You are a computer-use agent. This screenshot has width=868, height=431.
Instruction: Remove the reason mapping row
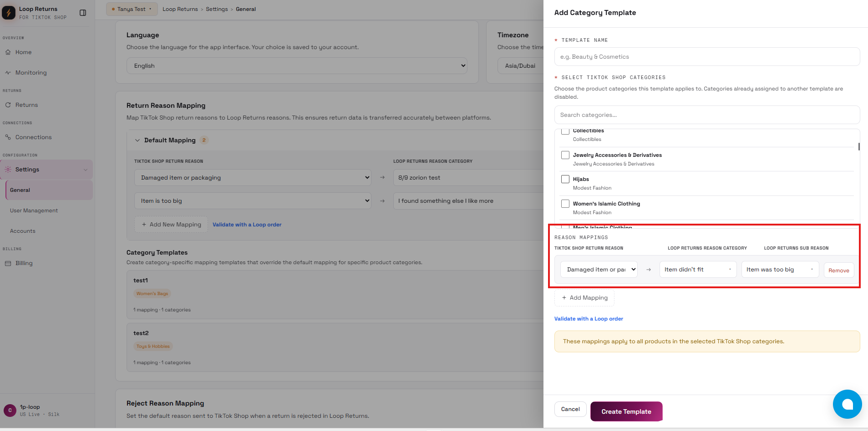(839, 270)
